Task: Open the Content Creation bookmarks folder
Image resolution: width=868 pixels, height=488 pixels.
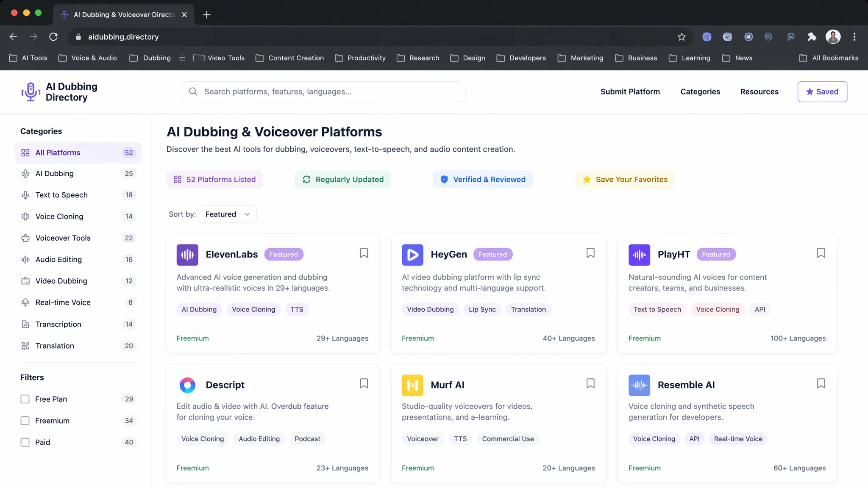Action: pos(290,58)
